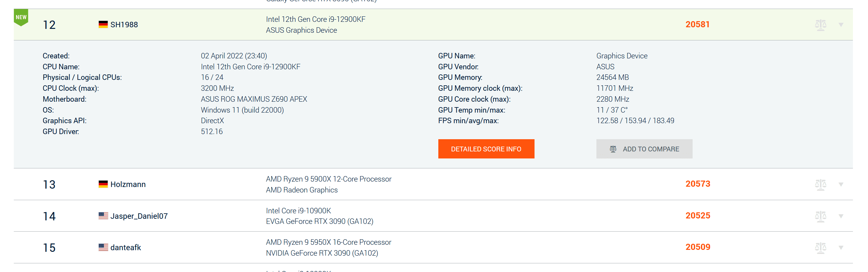Open user Jasper_Daniel07 profile name
Screen dimensions: 868x272
click(139, 216)
